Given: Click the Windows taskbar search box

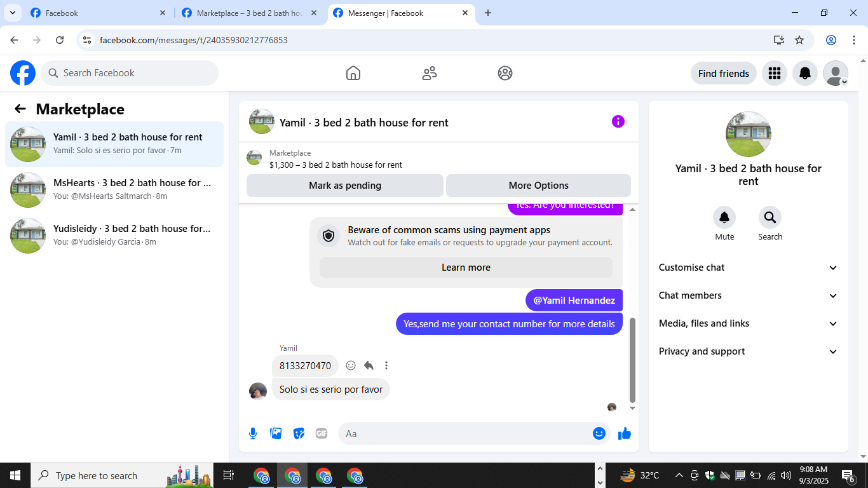Looking at the screenshot, I should click(x=122, y=475).
